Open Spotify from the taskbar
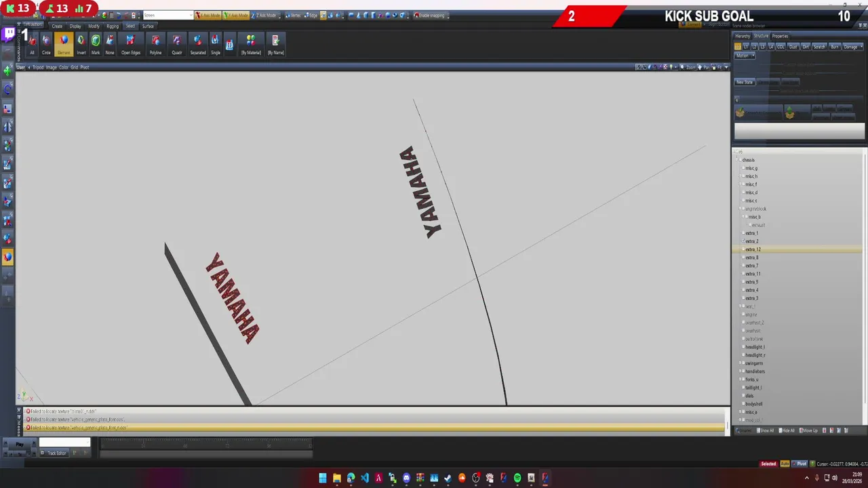 point(517,478)
